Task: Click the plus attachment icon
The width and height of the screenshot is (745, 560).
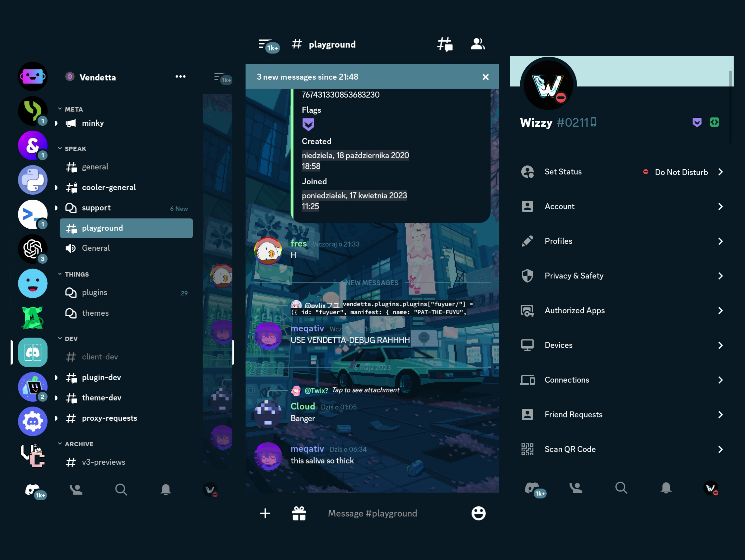Action: [265, 513]
